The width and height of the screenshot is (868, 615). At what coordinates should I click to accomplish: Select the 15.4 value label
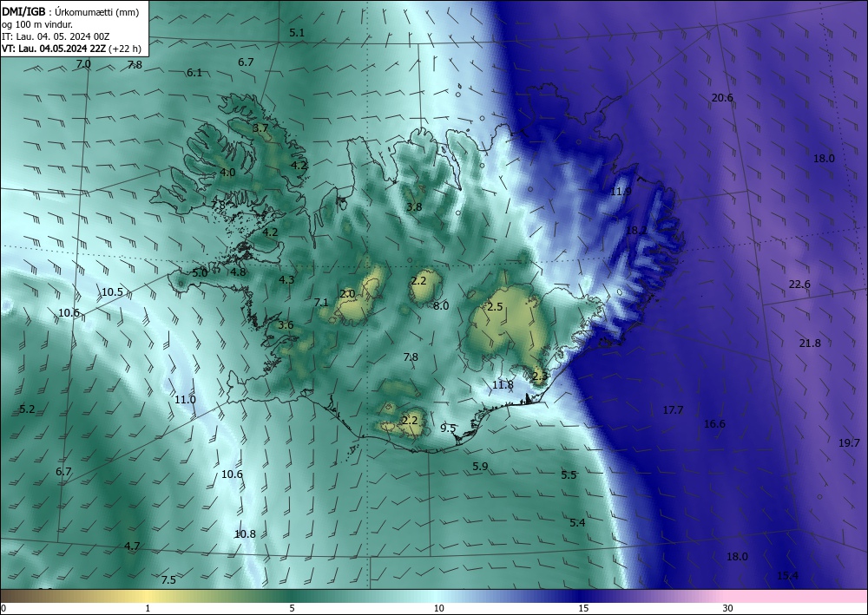click(x=788, y=575)
